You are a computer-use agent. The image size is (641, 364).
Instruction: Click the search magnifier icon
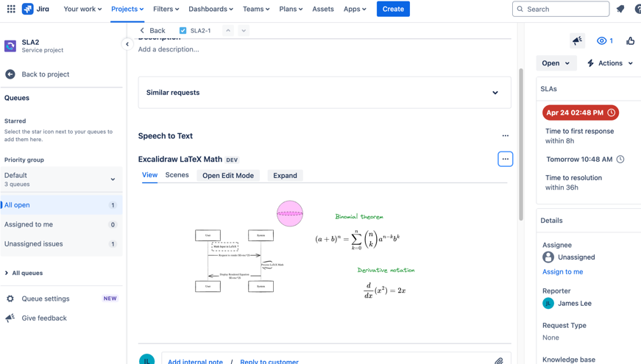click(520, 9)
